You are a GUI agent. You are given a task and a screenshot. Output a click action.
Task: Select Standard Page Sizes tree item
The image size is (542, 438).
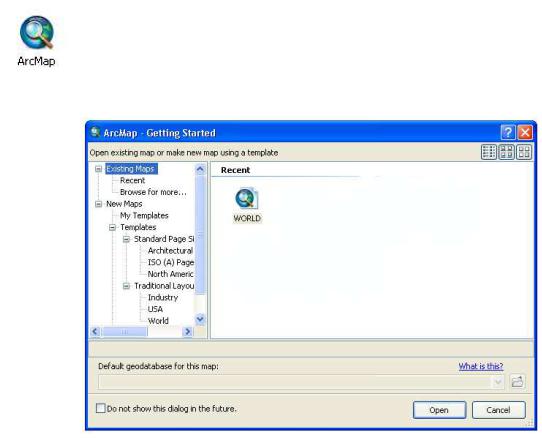click(x=164, y=239)
